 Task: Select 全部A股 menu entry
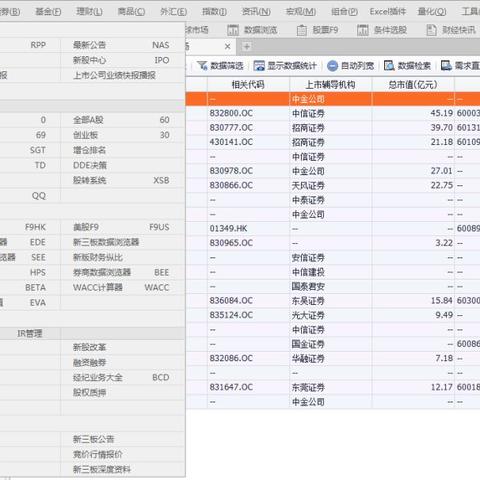tap(123, 120)
